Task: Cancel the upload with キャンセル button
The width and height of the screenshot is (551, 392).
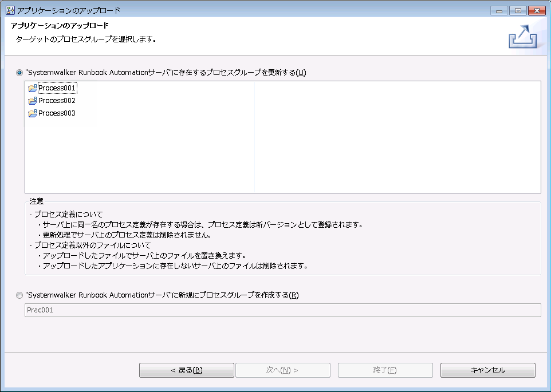Action: [488, 370]
